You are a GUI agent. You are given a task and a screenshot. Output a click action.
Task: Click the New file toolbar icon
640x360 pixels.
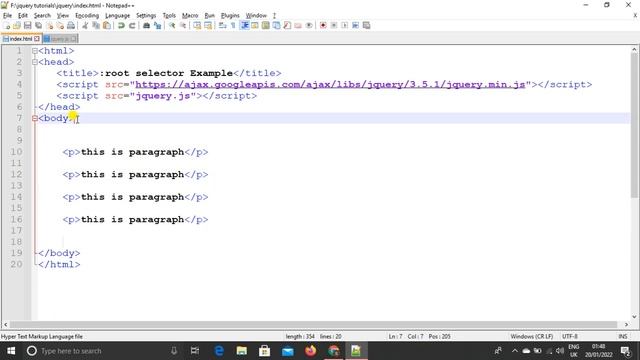(x=6, y=25)
